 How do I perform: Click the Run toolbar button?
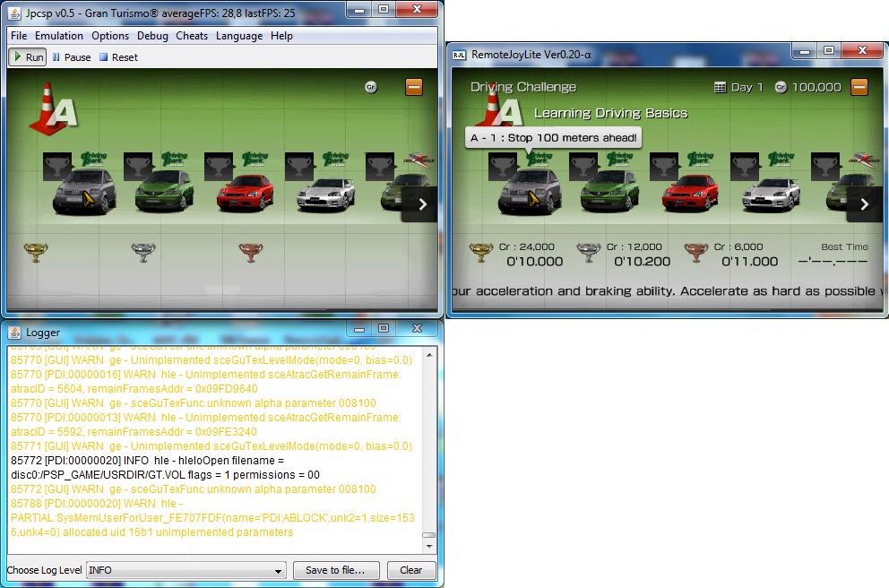click(x=28, y=57)
